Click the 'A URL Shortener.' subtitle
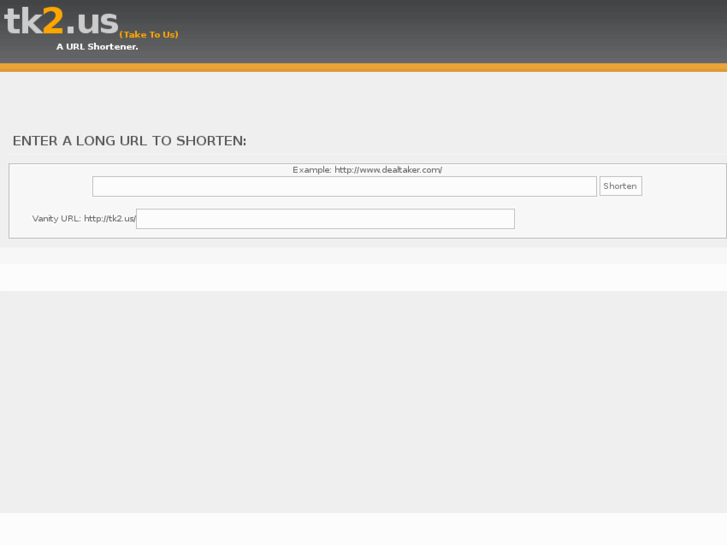 point(97,46)
